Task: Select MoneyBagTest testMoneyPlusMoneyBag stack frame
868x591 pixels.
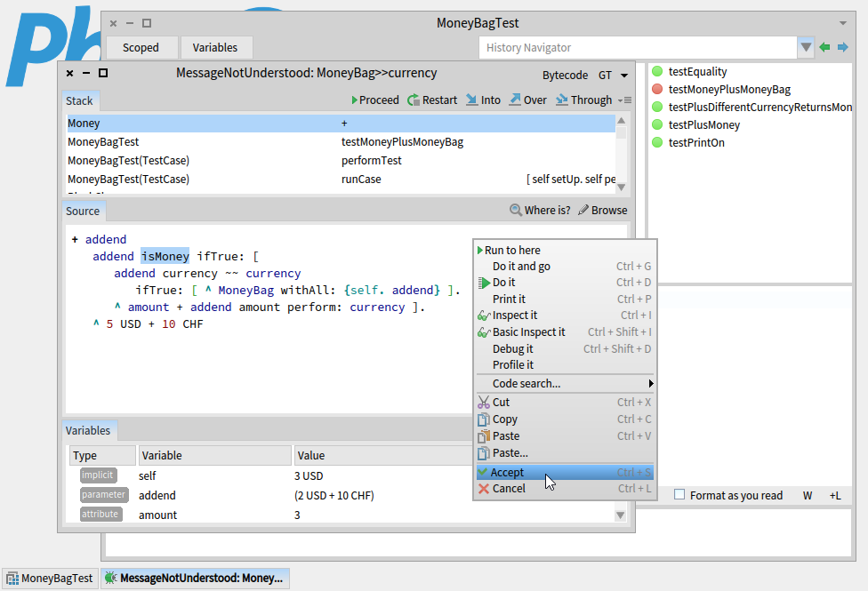Action: coord(341,142)
